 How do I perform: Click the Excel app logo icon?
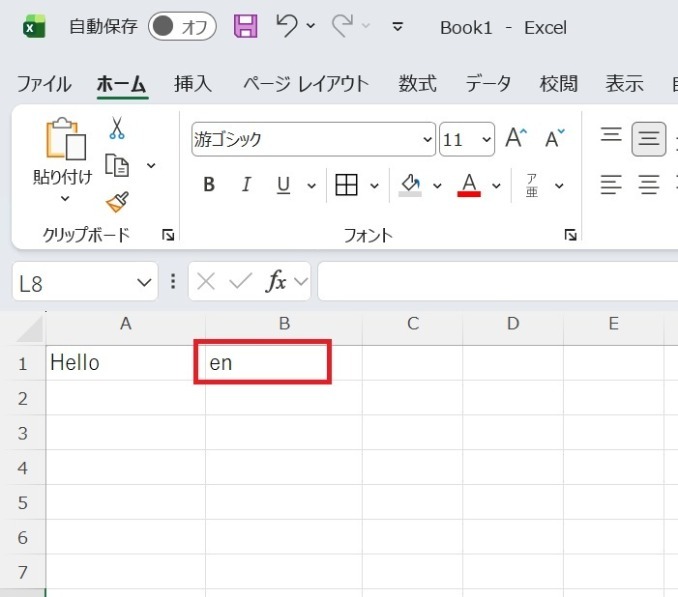click(x=34, y=27)
